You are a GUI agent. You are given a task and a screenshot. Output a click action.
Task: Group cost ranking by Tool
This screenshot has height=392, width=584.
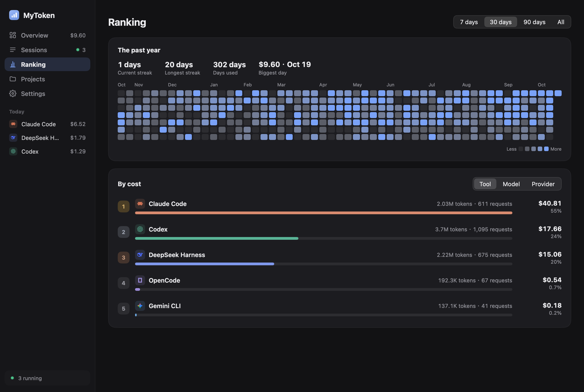click(x=485, y=184)
